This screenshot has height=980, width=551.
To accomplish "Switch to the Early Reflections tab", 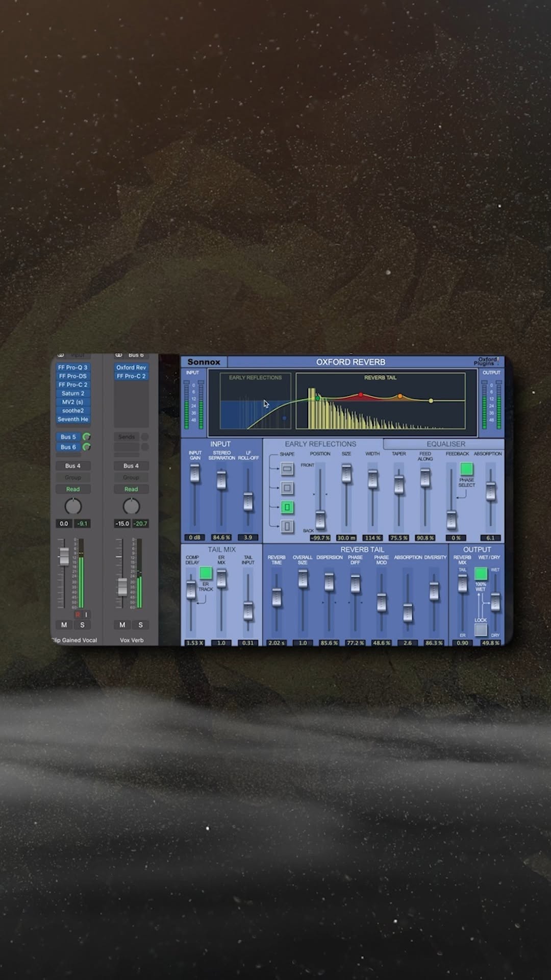I will pos(320,444).
